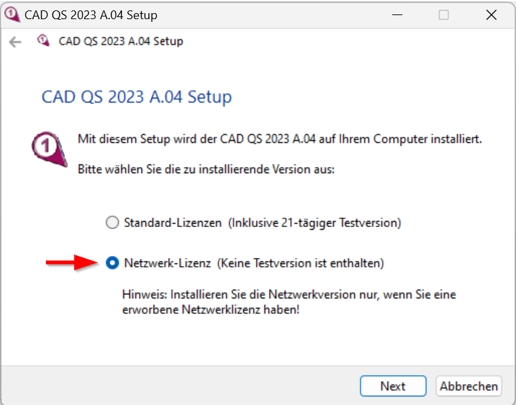Click '(Inklusive 21-tägiger Testversion)' text
Viewport: 517px width, 405px height.
(x=315, y=222)
